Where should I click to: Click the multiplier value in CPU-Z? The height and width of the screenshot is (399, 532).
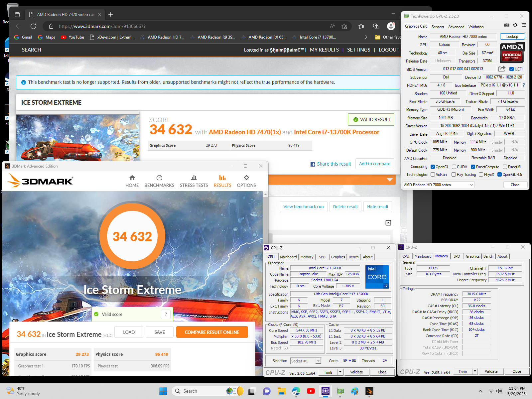(306, 336)
